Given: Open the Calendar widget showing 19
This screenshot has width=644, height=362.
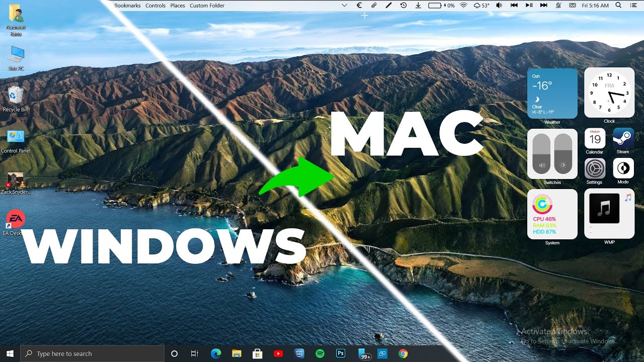Looking at the screenshot, I should tap(595, 138).
